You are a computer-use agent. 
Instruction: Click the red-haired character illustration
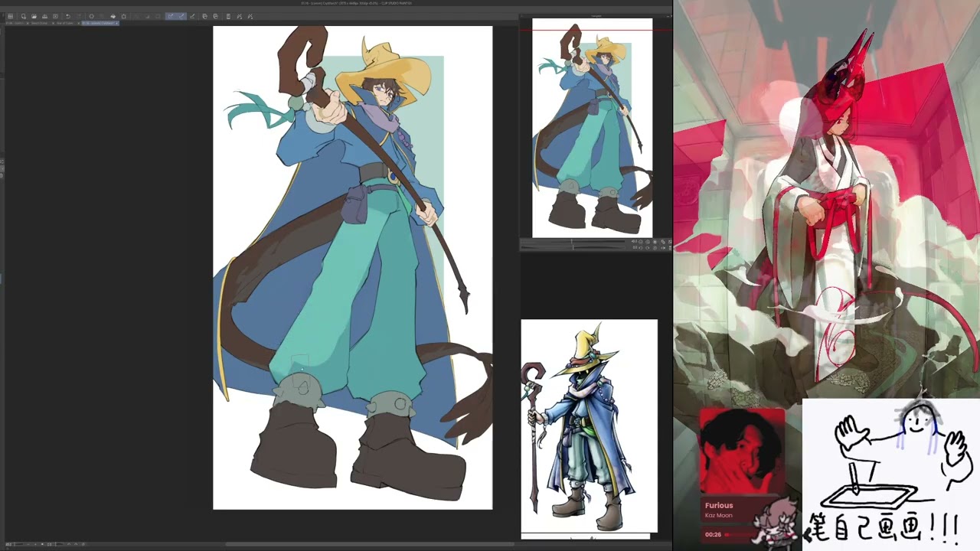pos(827,199)
